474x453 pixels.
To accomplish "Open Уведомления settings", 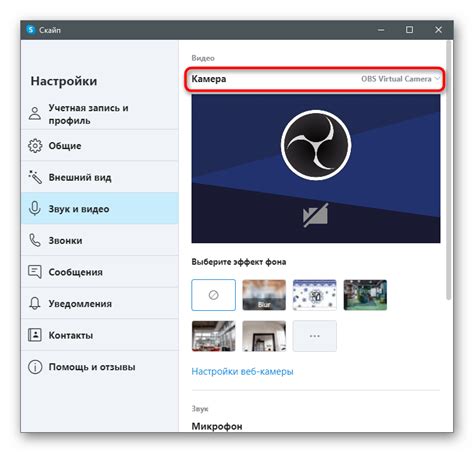I will coord(100,303).
